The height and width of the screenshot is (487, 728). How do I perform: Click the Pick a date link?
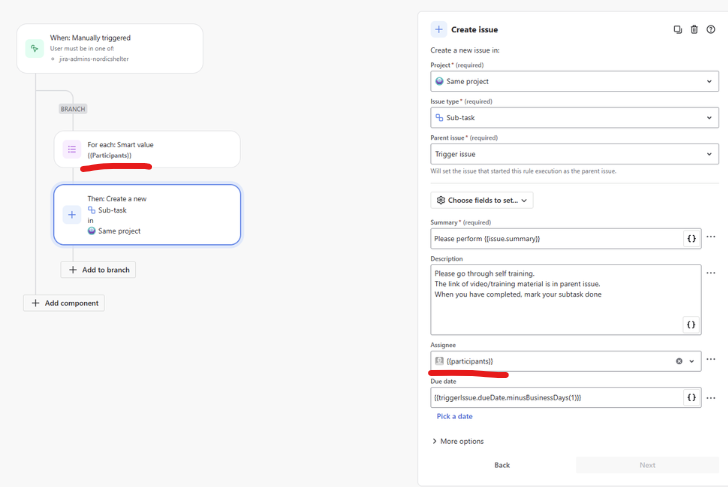455,416
